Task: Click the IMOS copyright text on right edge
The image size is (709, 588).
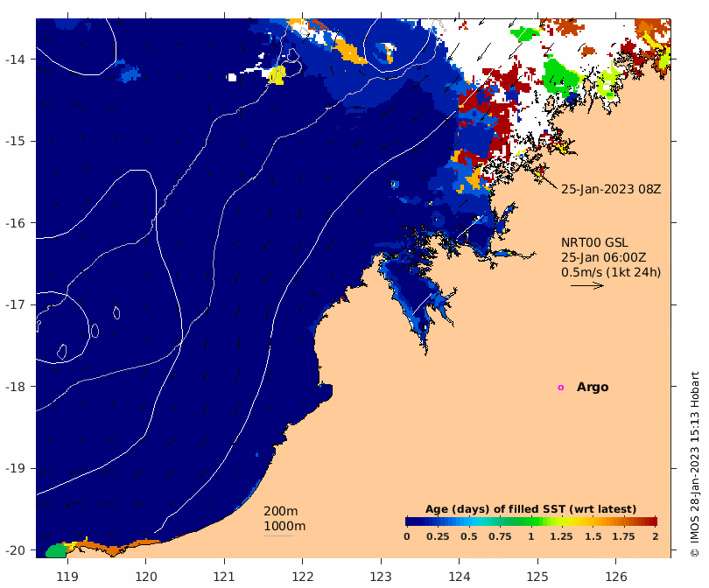Action: tap(694, 465)
